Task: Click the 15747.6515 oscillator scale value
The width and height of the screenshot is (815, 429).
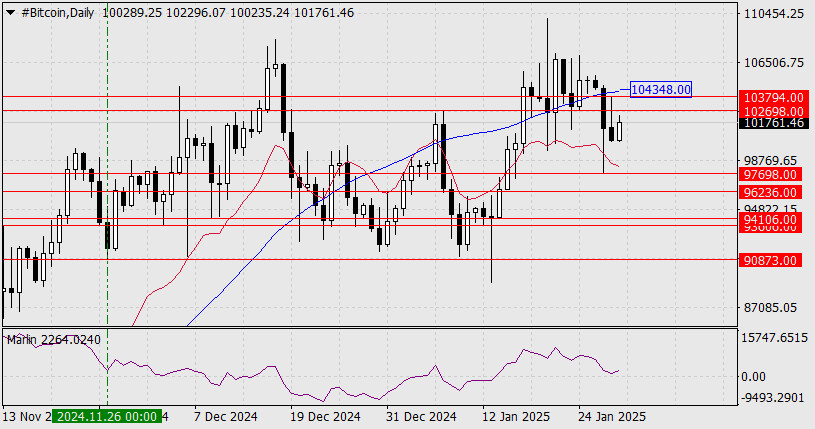Action: click(774, 338)
